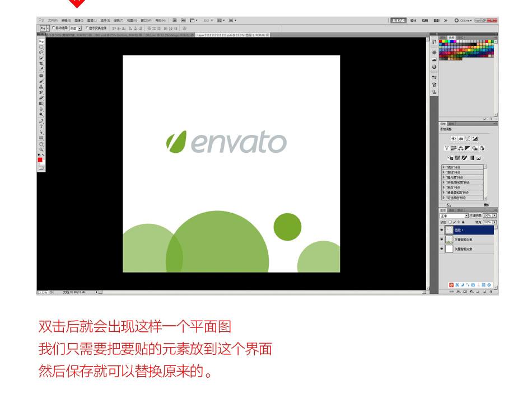
Task: Open the 不透明度 opacity slider arrow
Action: 494,215
